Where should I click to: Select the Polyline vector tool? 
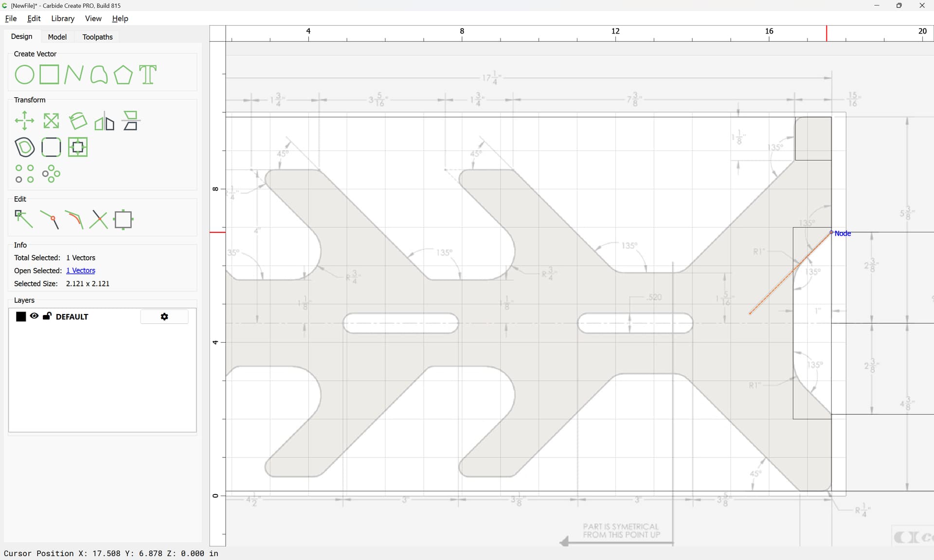coord(74,75)
